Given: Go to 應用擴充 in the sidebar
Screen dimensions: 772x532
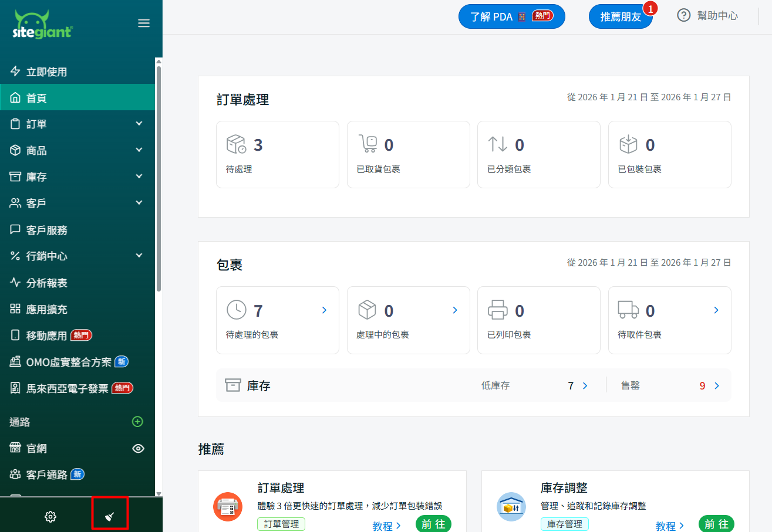Looking at the screenshot, I should 47,310.
